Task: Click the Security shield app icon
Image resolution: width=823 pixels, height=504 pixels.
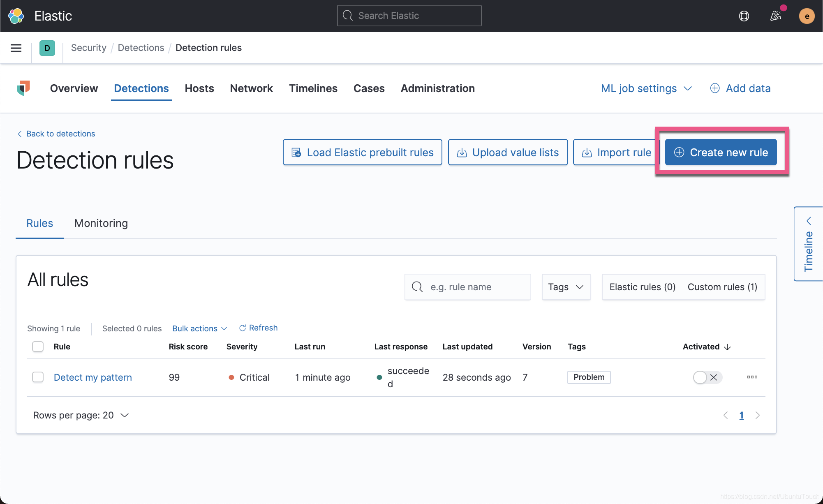Action: click(x=23, y=88)
